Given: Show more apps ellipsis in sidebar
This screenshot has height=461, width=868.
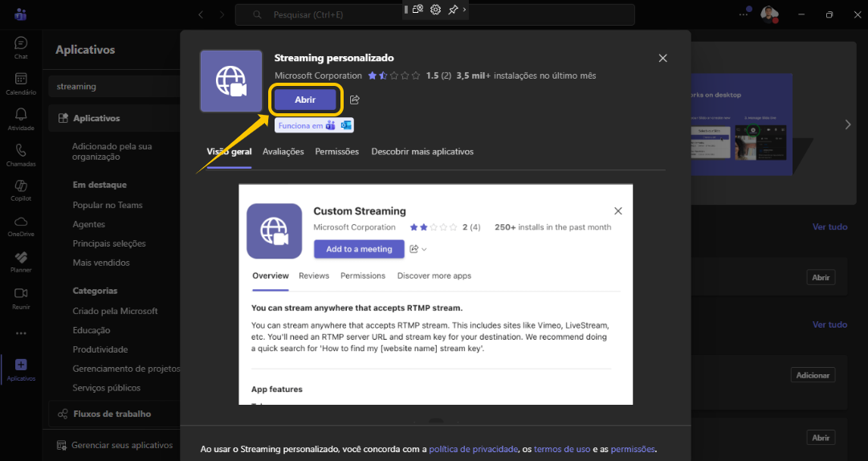Looking at the screenshot, I should (21, 333).
